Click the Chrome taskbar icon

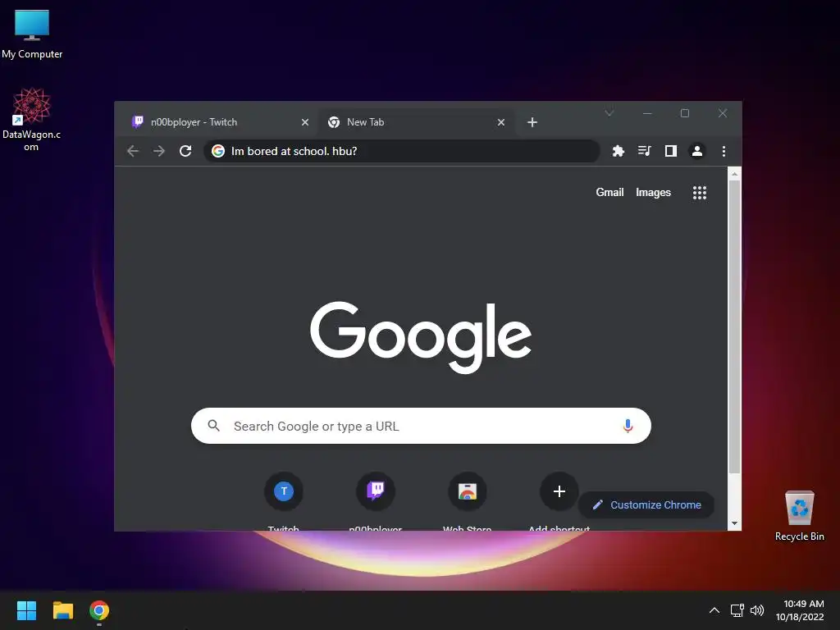pos(99,610)
